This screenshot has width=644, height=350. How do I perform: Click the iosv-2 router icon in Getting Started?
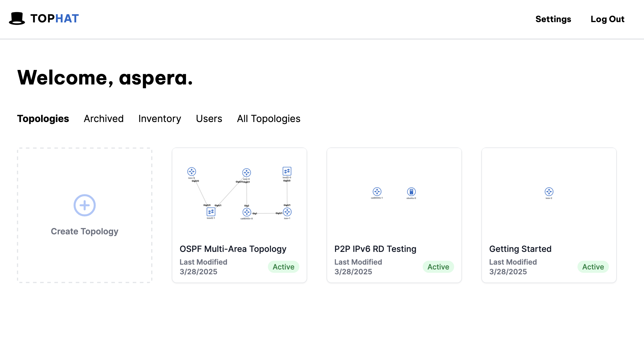(x=549, y=191)
